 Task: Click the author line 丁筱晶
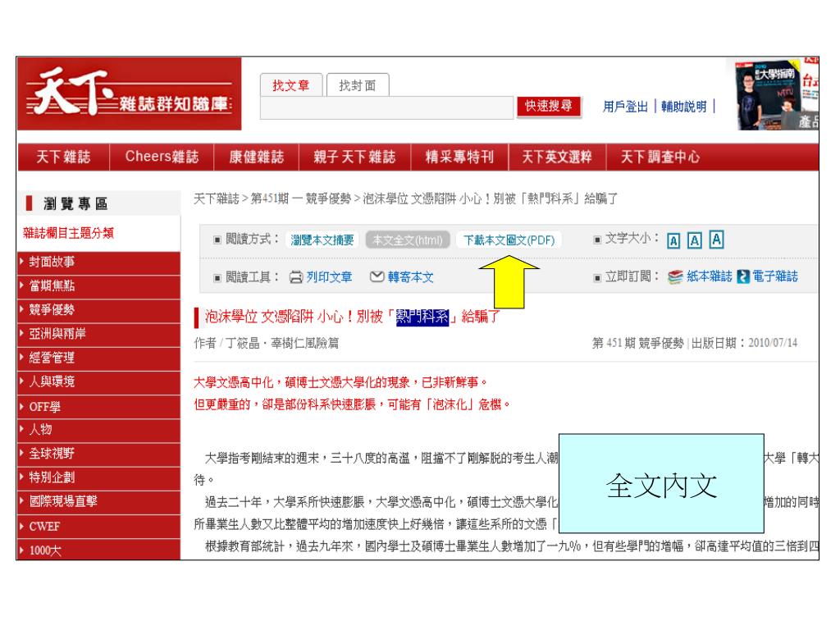pyautogui.click(x=243, y=343)
